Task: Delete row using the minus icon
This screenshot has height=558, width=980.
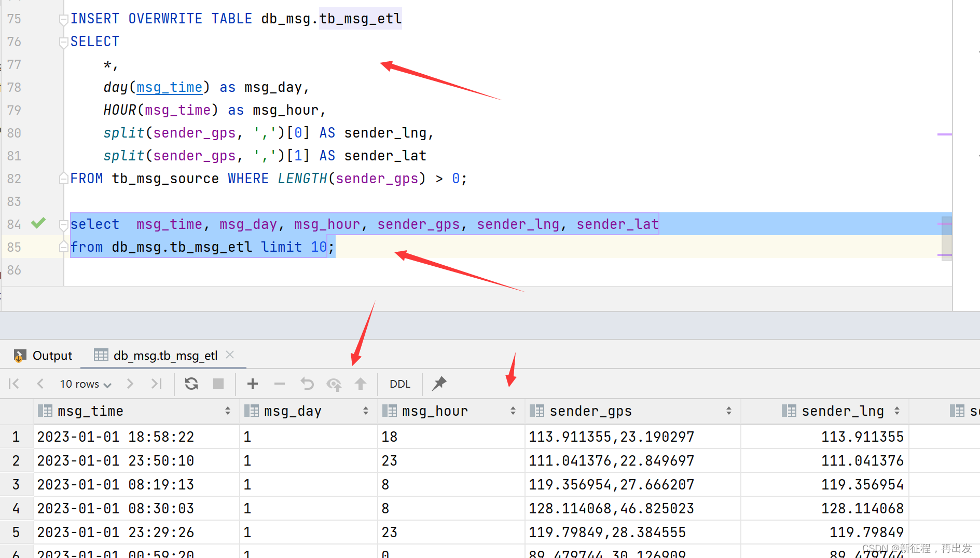Action: pos(280,384)
